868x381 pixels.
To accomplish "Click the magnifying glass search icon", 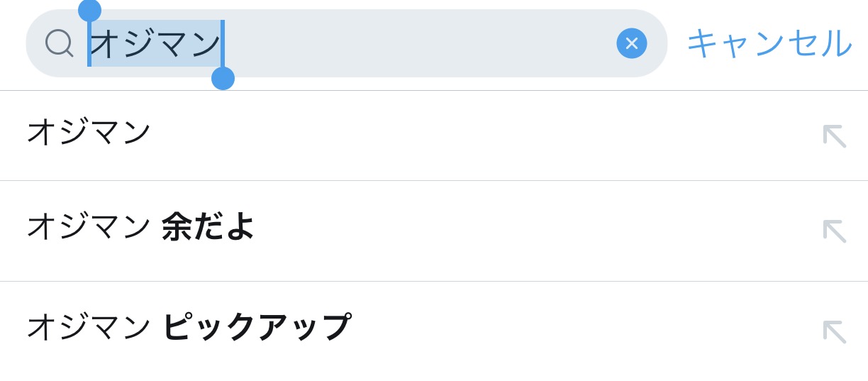I will click(x=59, y=43).
